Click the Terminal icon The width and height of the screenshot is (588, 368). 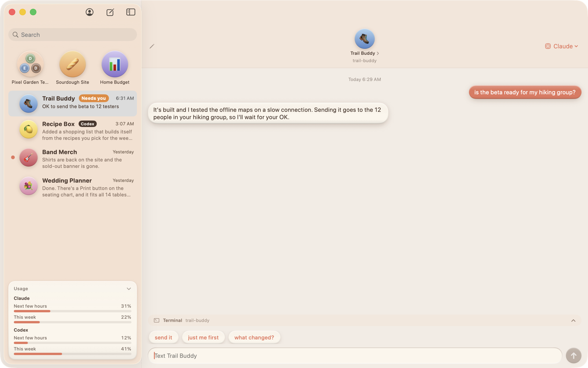(157, 321)
